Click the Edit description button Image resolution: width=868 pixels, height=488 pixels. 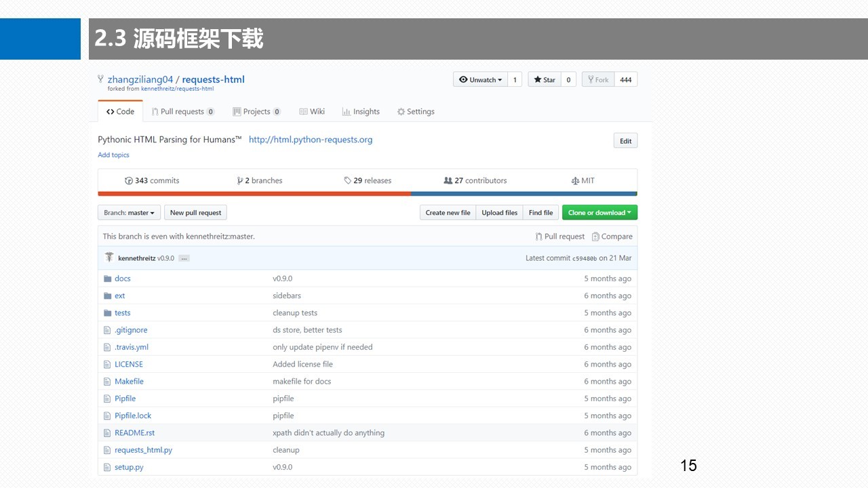[x=625, y=141]
